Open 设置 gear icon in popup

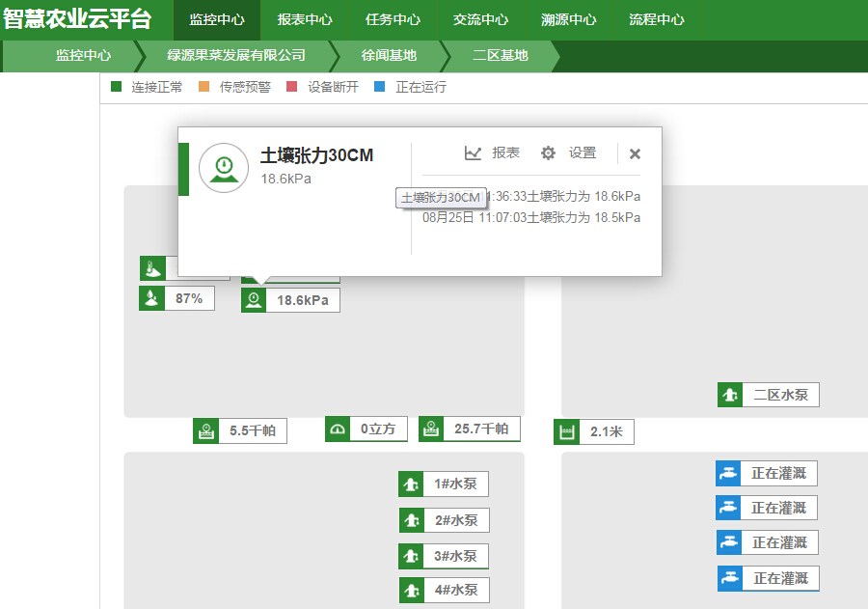click(548, 152)
